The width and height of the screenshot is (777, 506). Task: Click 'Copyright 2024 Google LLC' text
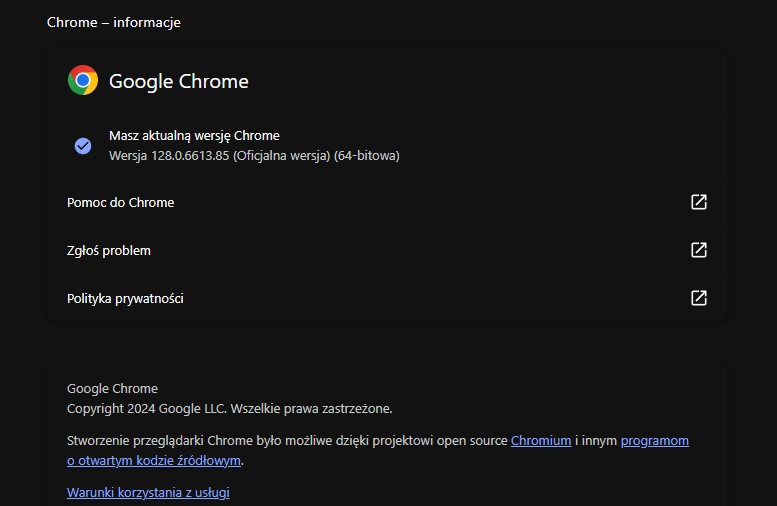point(147,409)
